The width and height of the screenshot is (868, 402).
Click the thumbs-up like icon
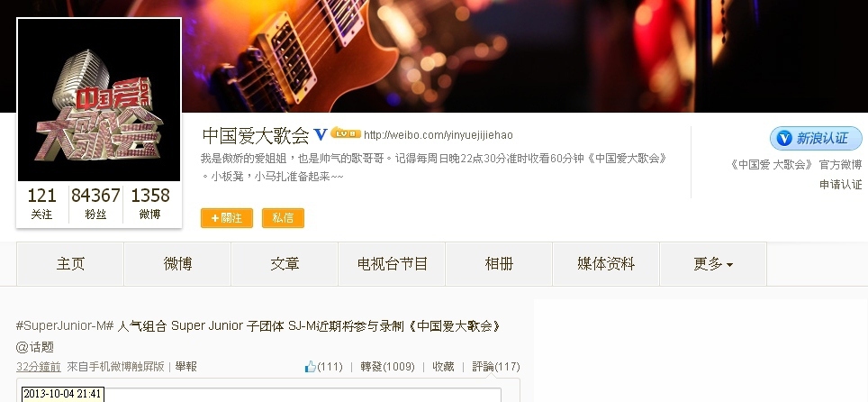point(310,367)
